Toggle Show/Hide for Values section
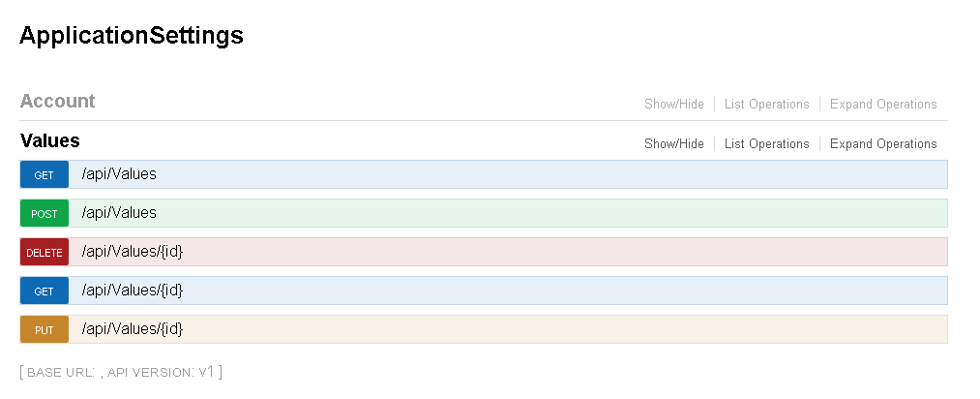980x399 pixels. (674, 144)
